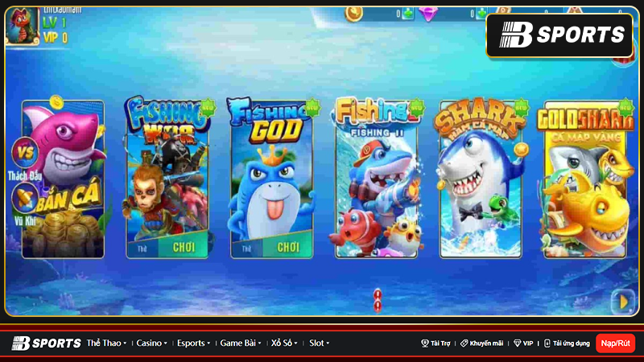This screenshot has width=644, height=362.
Task: Click the BSports logo in bottom navbar
Action: tap(47, 343)
